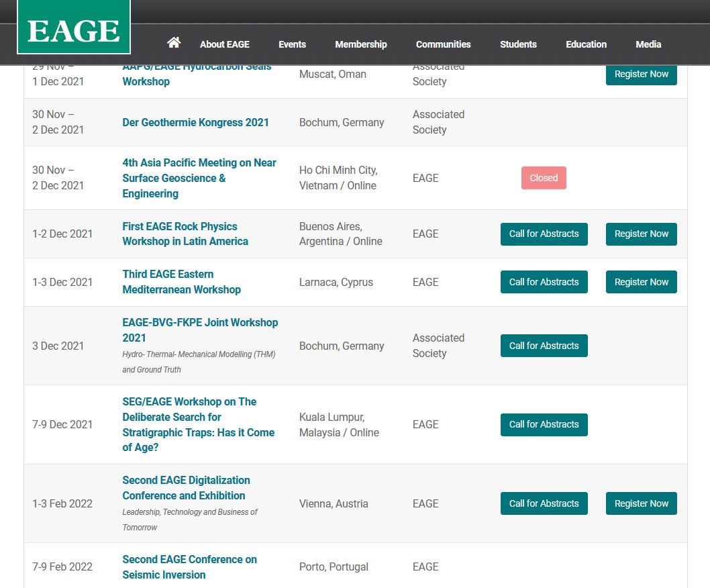Image resolution: width=710 pixels, height=588 pixels.
Task: Click Call for Abstracts for Rock Physics Workshop
Action: coord(544,234)
